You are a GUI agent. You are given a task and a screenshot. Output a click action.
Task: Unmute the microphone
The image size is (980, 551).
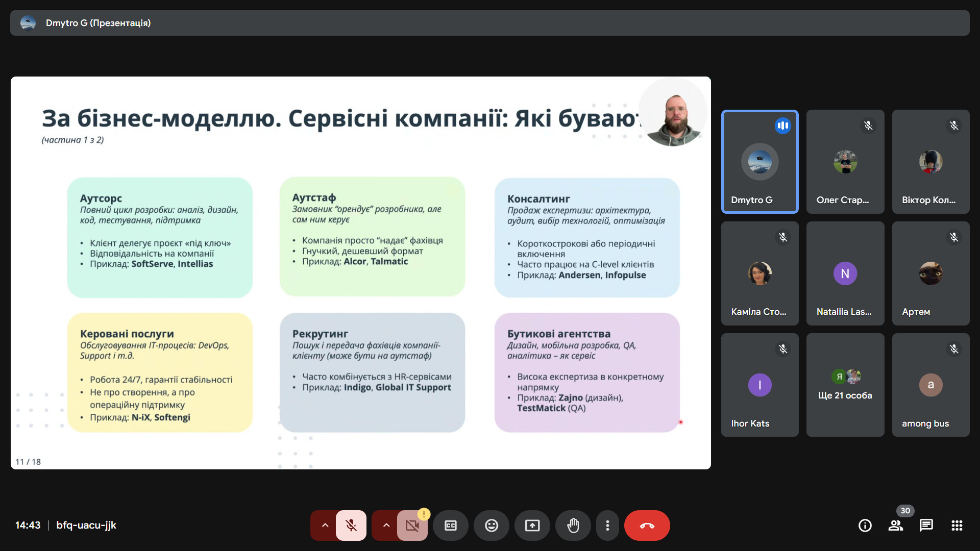351,525
